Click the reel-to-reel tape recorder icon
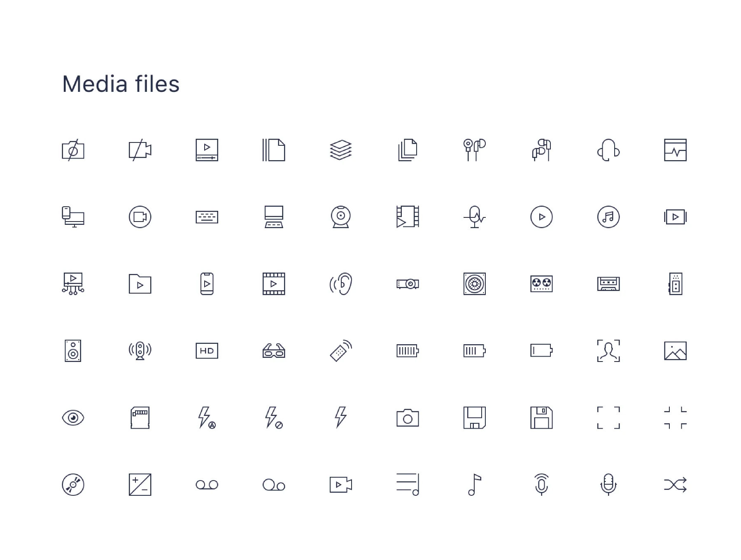The image size is (741, 560). click(541, 284)
